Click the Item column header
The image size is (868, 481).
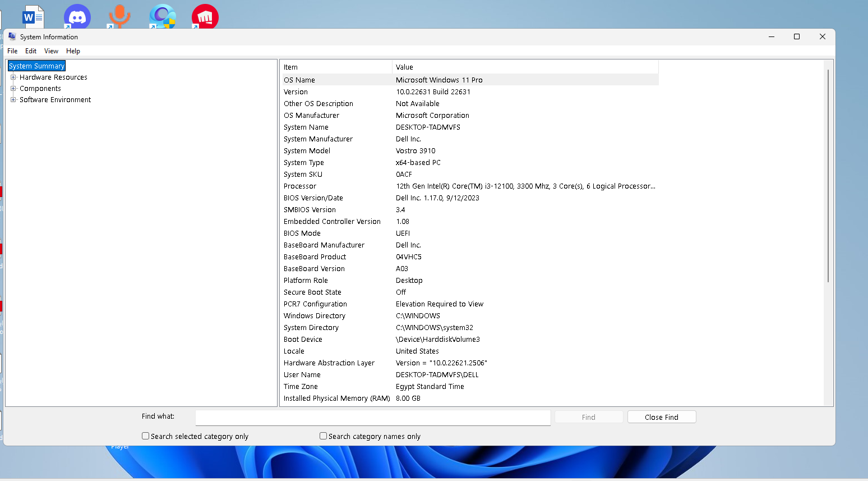(x=336, y=67)
